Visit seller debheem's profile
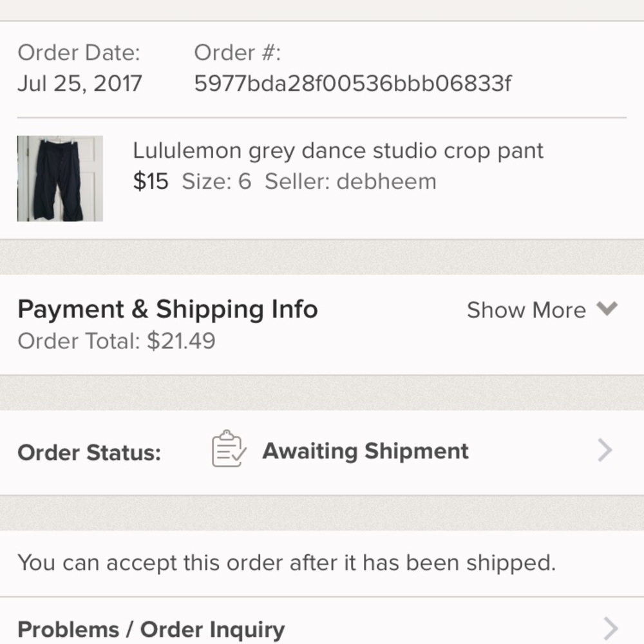The image size is (644, 644). click(350, 182)
